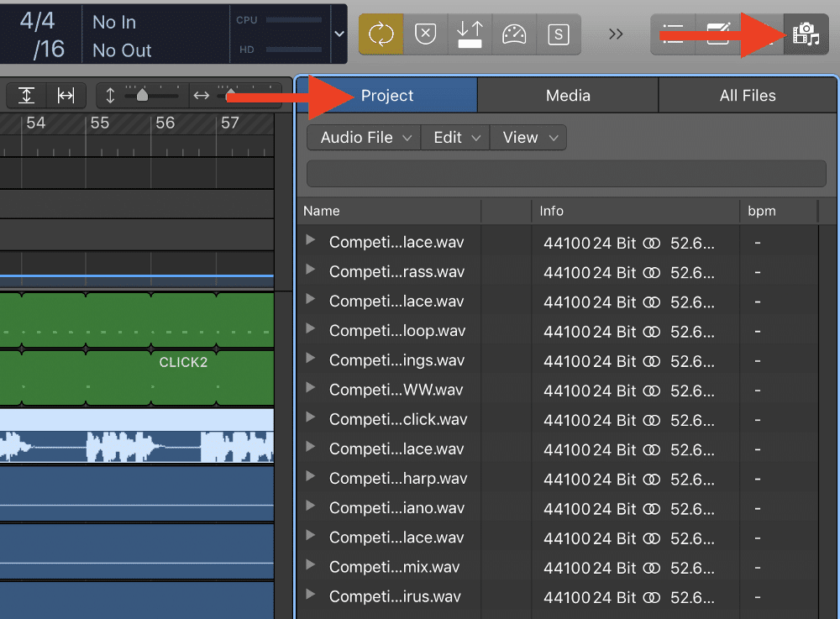
Task: Select the Competi...irus.wav file name
Action: (x=396, y=596)
